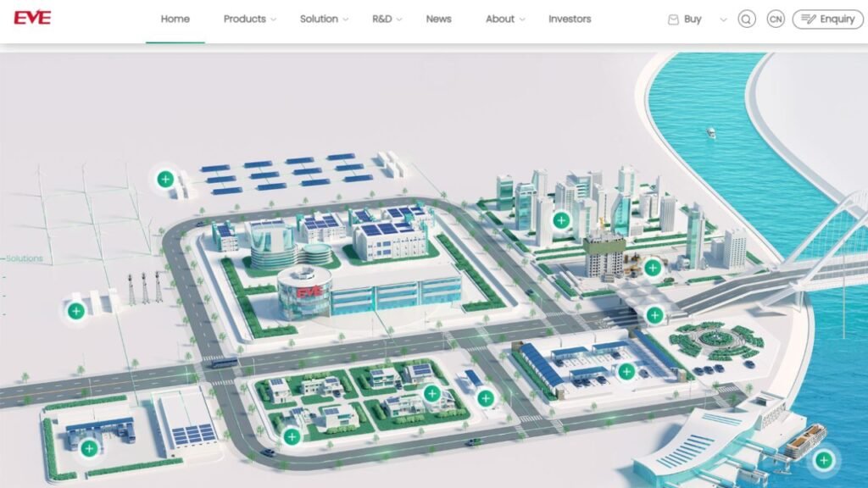Open plus hotspot on solar carport parking lot
The height and width of the screenshot is (488, 868).
click(x=626, y=371)
